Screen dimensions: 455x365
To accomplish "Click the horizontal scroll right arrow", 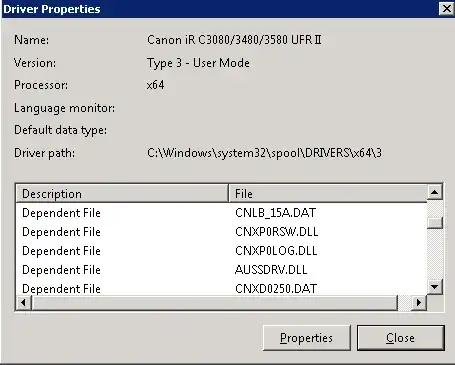I will click(x=419, y=302).
